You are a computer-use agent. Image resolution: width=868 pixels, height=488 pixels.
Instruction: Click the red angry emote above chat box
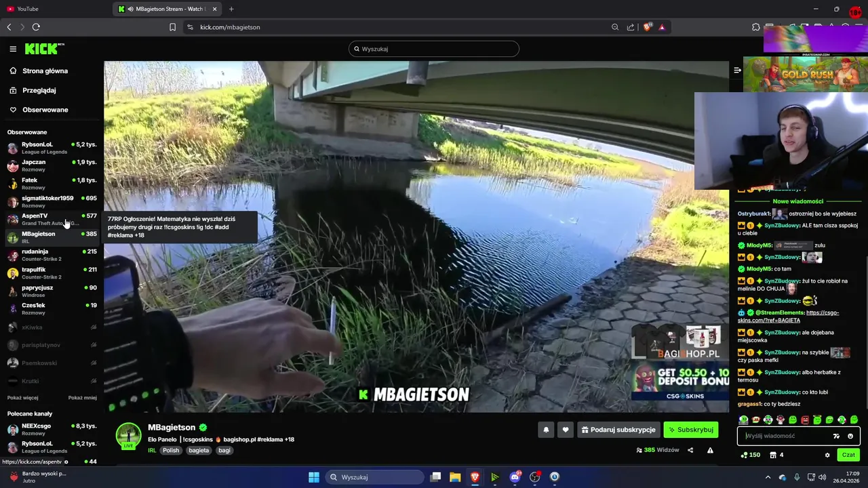(x=805, y=420)
